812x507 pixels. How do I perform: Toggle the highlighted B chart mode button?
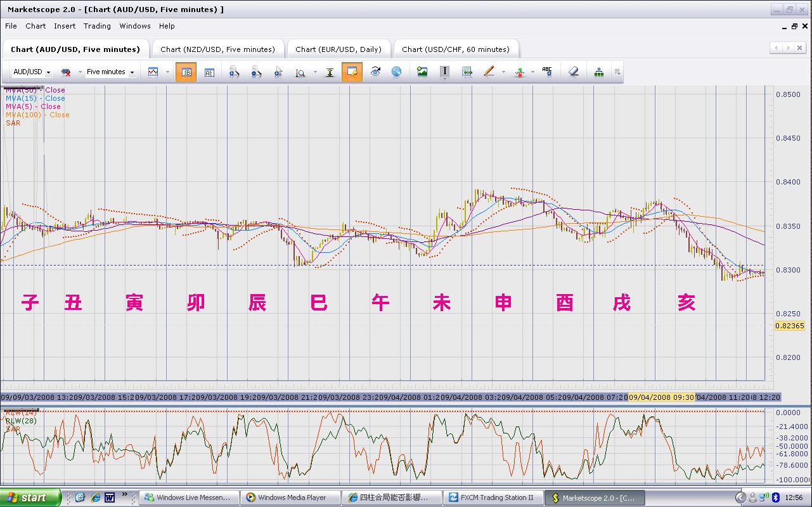[186, 72]
